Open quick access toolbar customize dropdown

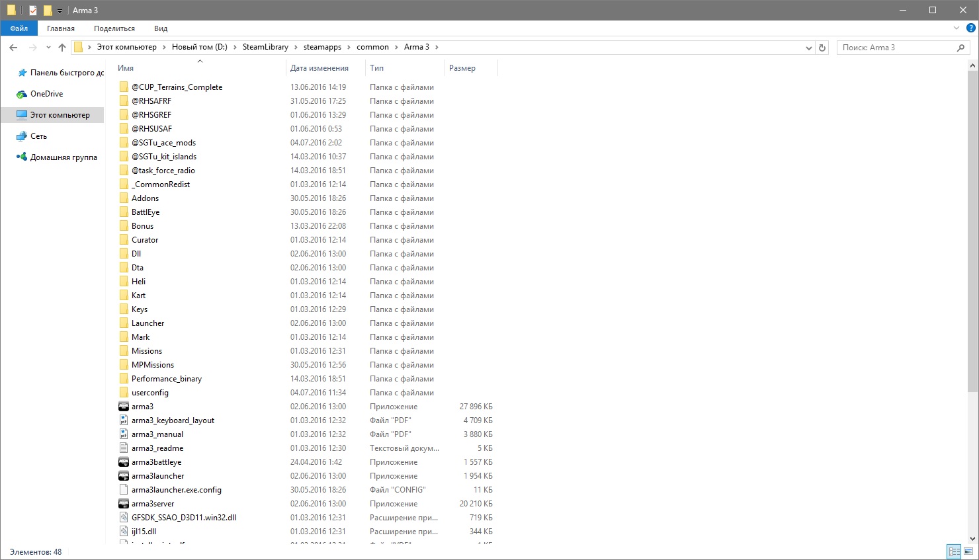pos(60,11)
